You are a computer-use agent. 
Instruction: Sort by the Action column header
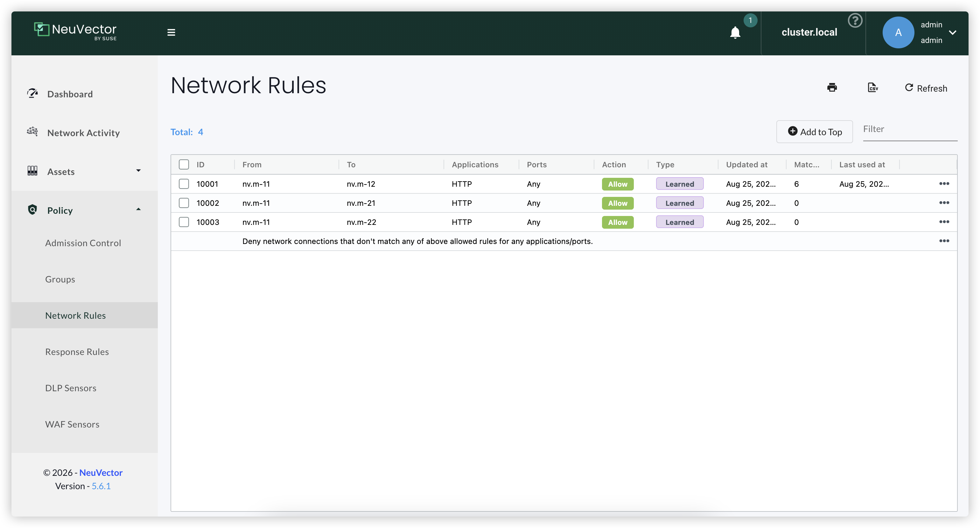click(614, 165)
